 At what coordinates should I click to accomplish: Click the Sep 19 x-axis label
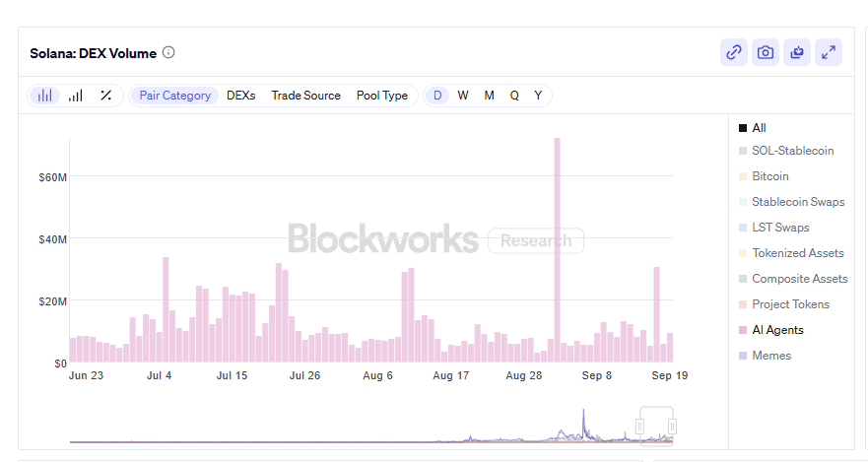(670, 375)
